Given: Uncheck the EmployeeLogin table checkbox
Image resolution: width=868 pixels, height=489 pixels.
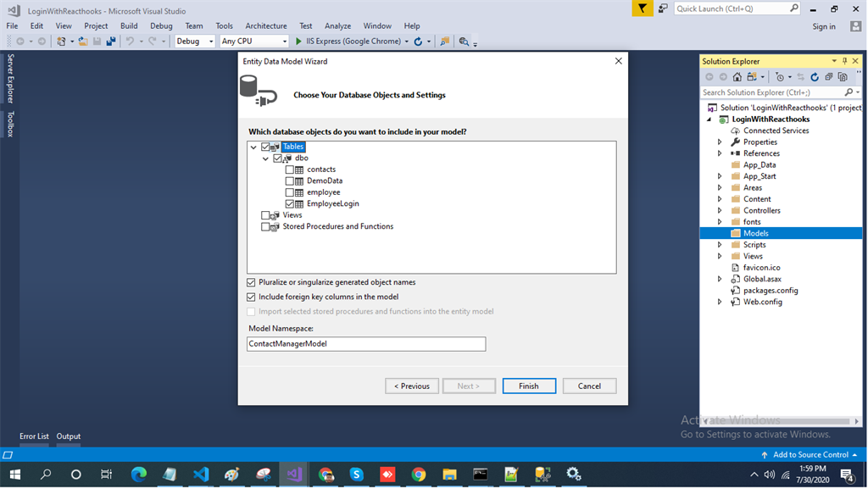Looking at the screenshot, I should pos(290,203).
